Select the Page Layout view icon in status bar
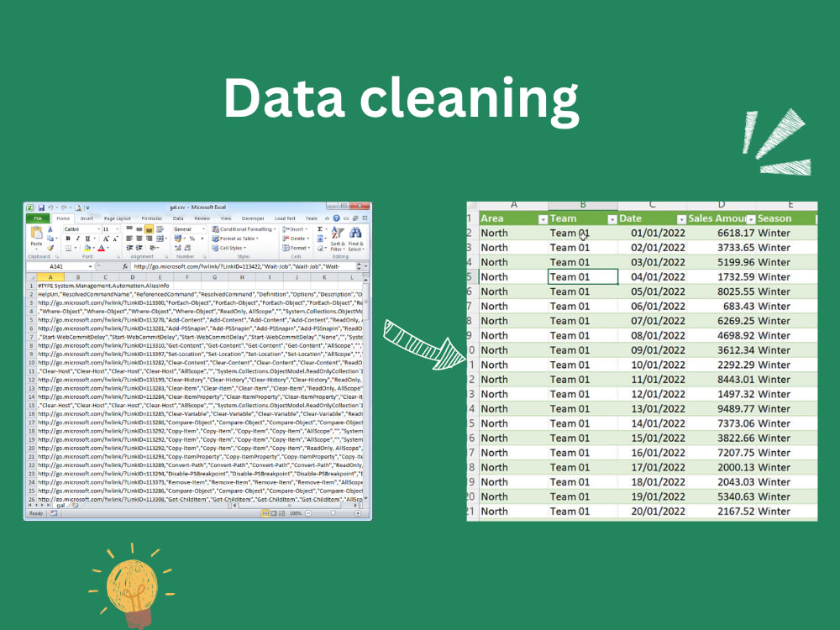Screen dimensions: 840x630 point(274,513)
